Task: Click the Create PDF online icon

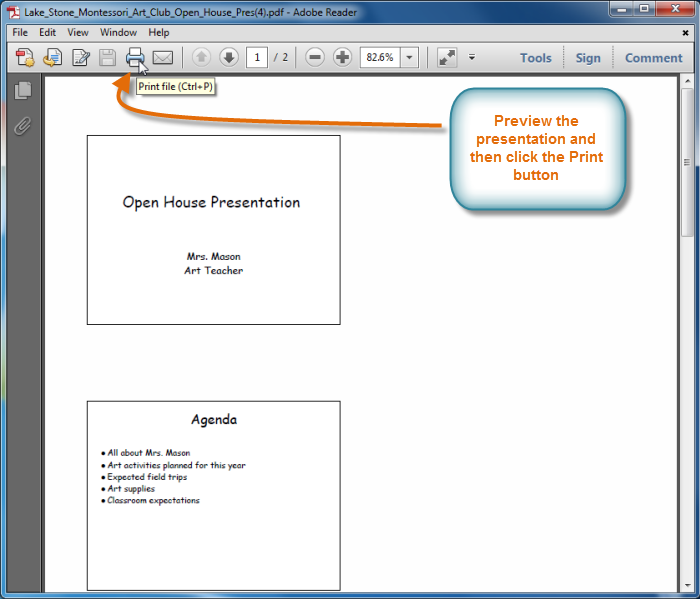Action: 25,58
